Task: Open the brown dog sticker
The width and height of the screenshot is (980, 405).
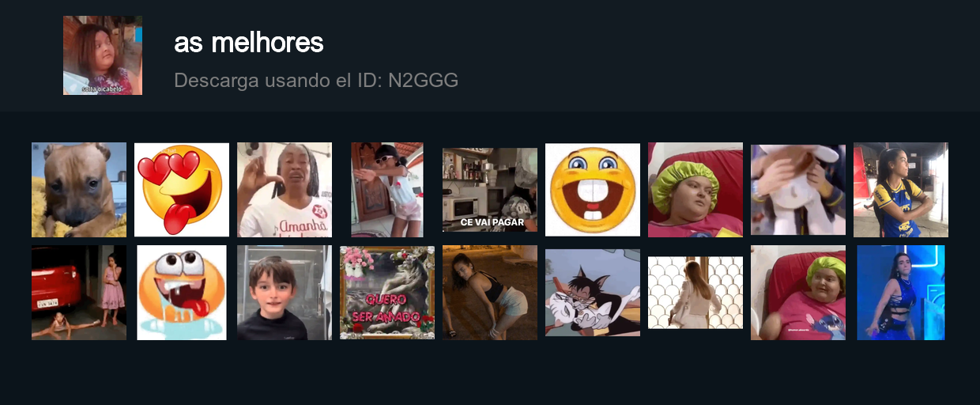Action: (x=79, y=190)
